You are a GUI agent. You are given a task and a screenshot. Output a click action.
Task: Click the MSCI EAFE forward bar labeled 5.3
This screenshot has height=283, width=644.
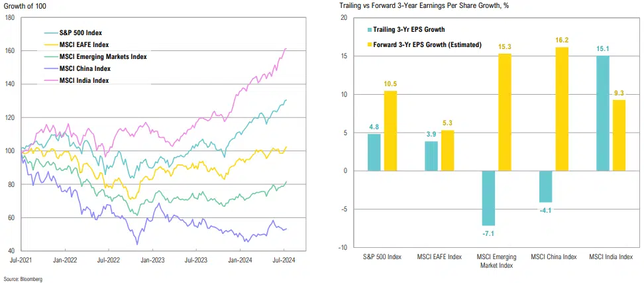[x=449, y=150]
